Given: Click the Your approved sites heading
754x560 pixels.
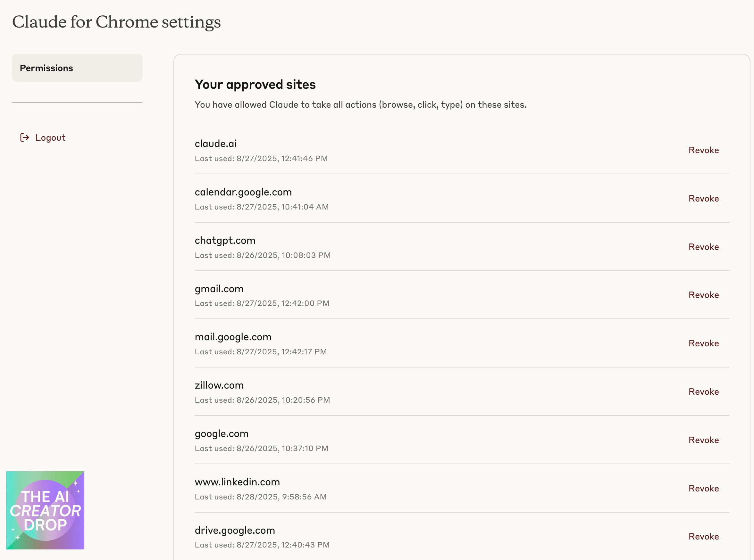Looking at the screenshot, I should [x=255, y=84].
